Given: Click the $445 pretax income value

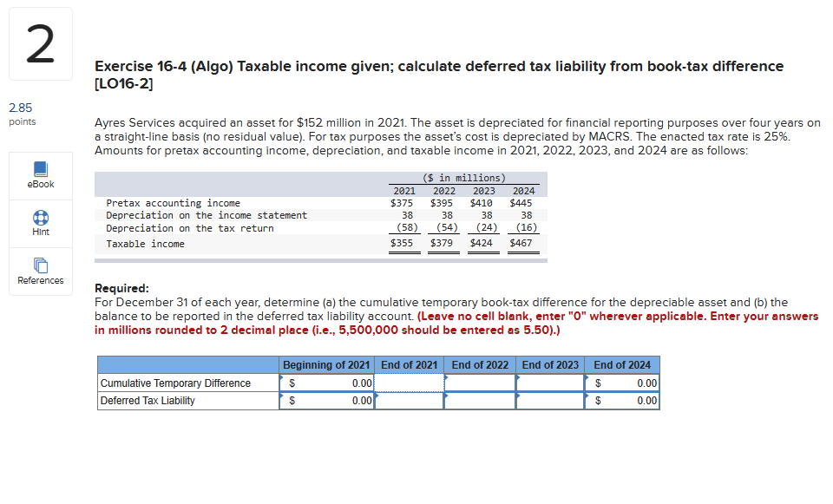Looking at the screenshot, I should coord(521,203).
